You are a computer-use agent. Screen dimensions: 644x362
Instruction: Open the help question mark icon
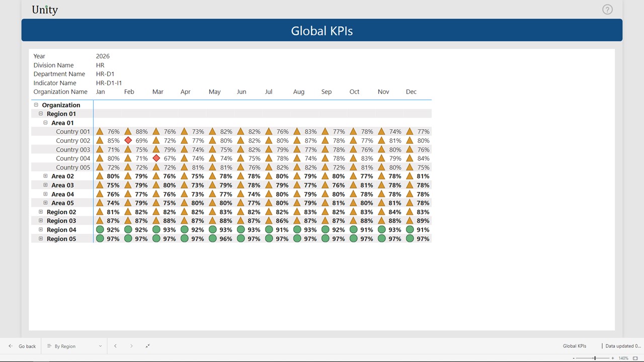pyautogui.click(x=607, y=10)
